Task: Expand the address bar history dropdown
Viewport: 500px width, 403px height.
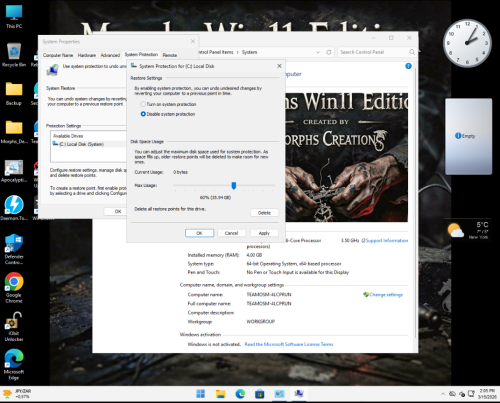Action: tap(318, 52)
